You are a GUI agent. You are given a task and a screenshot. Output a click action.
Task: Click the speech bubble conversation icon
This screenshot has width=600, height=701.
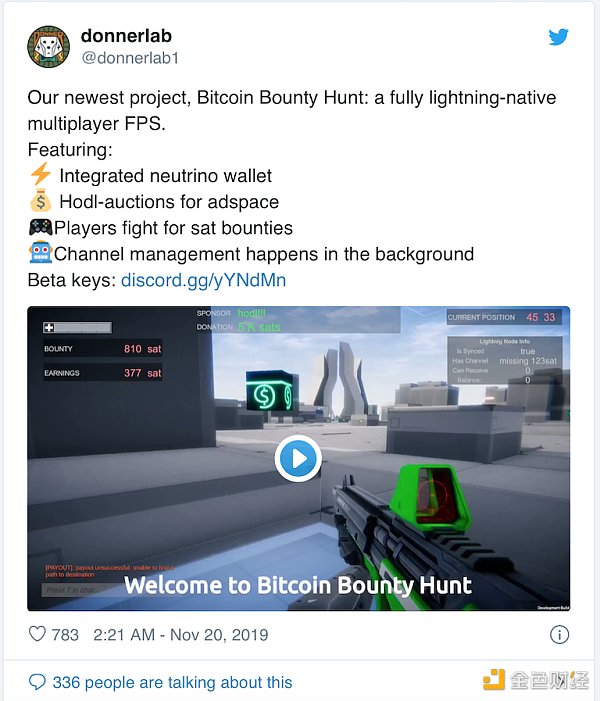tap(37, 682)
